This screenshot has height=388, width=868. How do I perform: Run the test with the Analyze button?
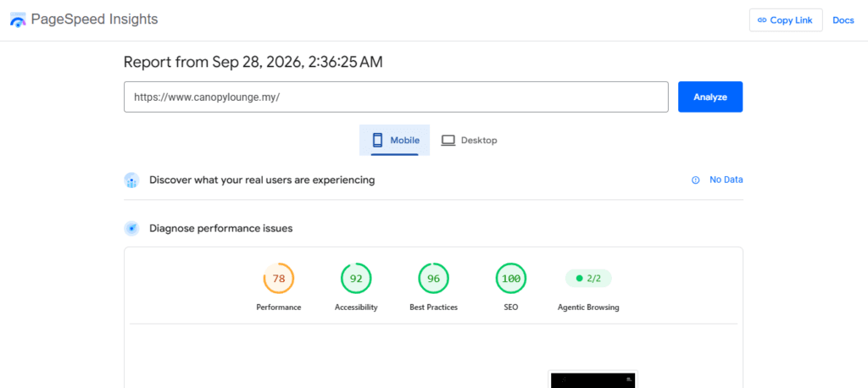pos(710,97)
